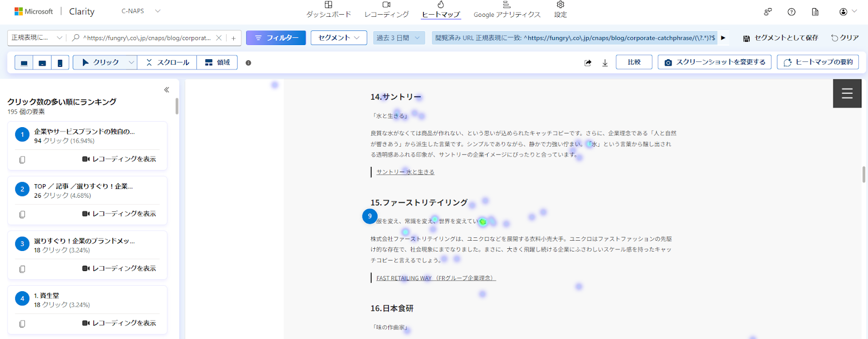
Task: Switch to PC device view
Action: pyautogui.click(x=24, y=62)
